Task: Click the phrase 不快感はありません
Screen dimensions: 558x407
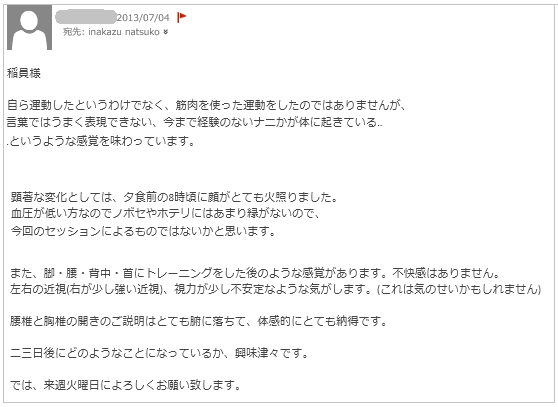Action: coord(446,273)
